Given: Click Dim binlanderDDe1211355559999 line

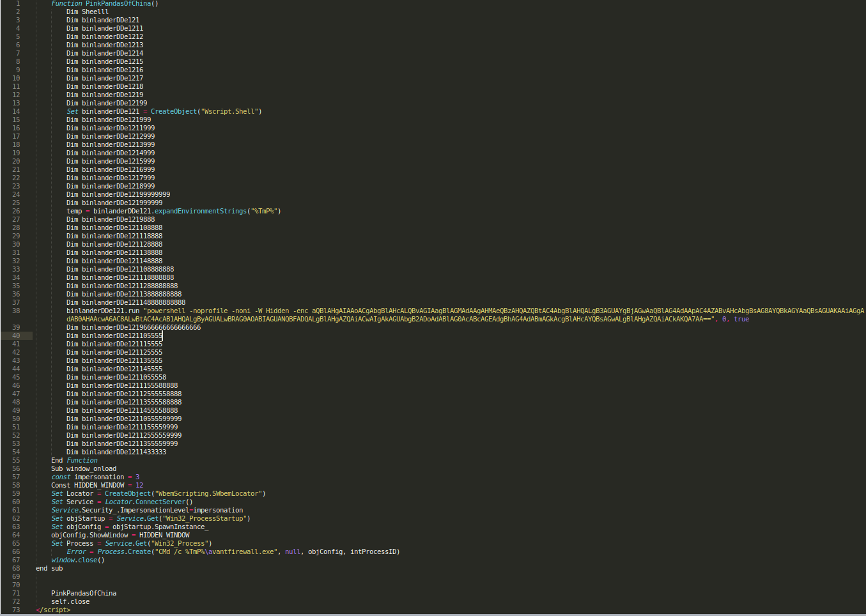Looking at the screenshot, I should point(122,443).
